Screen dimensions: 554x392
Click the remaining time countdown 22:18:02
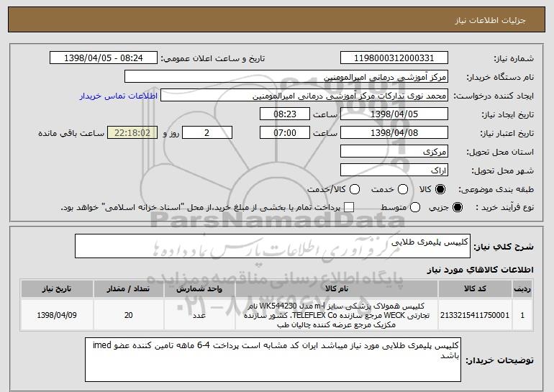pyautogui.click(x=132, y=133)
